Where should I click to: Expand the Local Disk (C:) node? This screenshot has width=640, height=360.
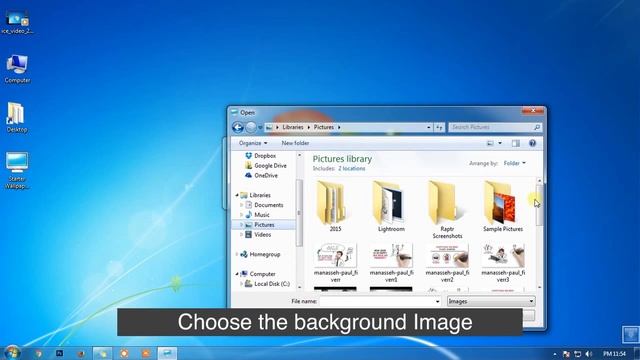242,284
